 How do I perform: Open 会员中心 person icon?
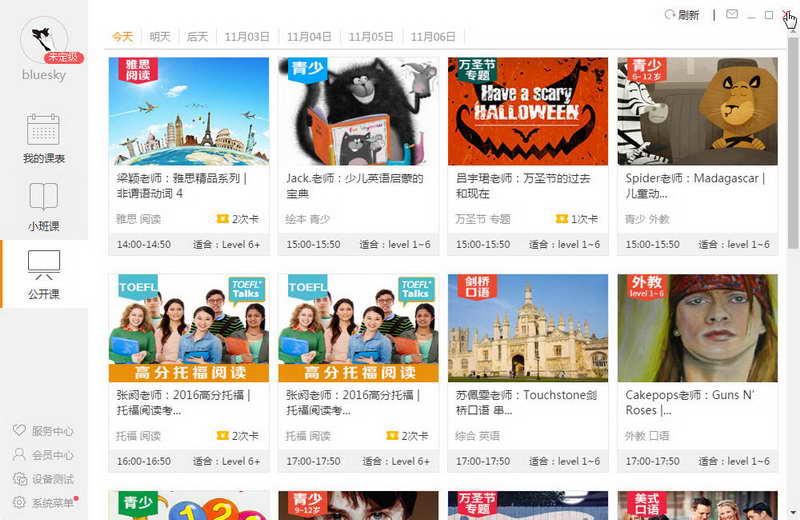point(19,454)
